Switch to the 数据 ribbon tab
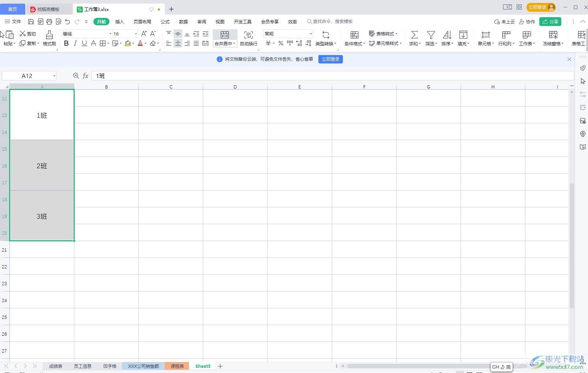588x373 pixels. pos(183,22)
